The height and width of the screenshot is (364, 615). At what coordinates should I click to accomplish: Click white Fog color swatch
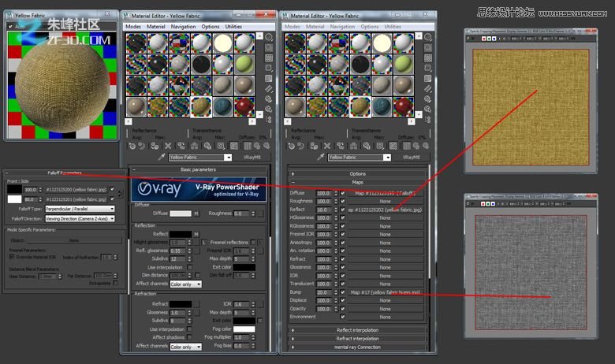coord(244,329)
